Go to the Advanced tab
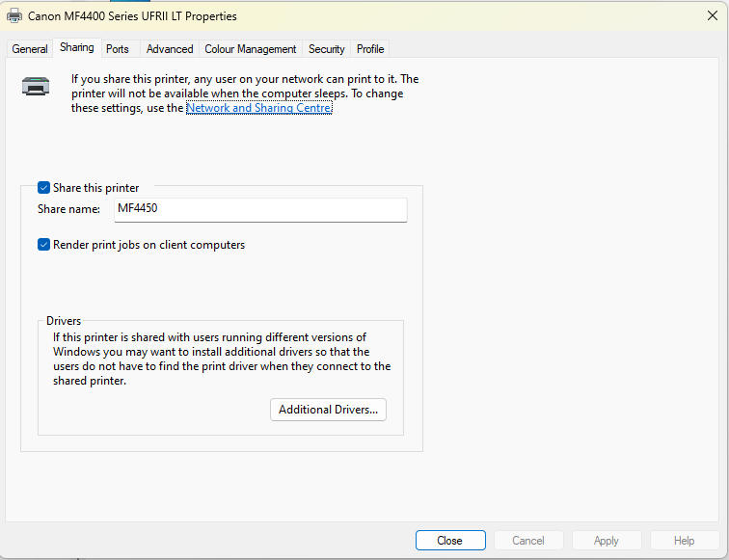 click(x=170, y=49)
